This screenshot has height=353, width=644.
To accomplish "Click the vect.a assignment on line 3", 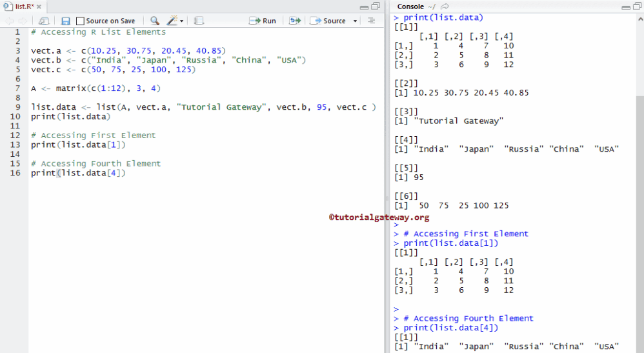I will coord(128,50).
